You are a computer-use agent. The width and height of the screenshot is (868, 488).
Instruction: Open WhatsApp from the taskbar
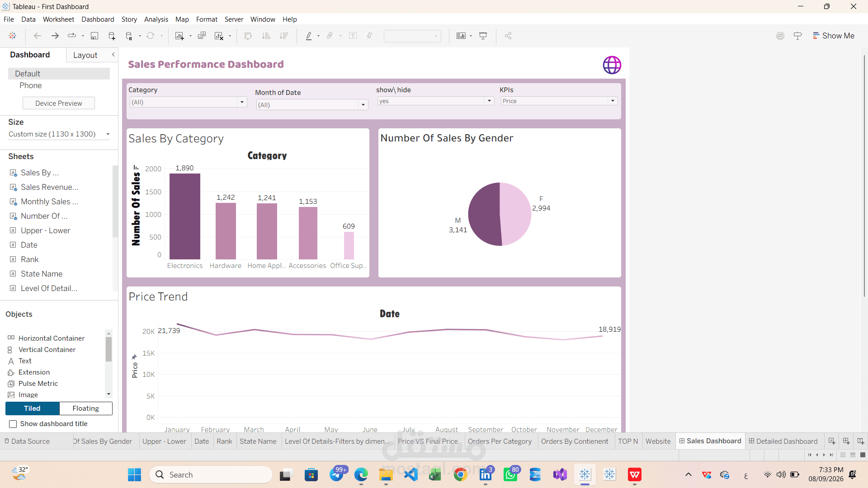tap(510, 475)
